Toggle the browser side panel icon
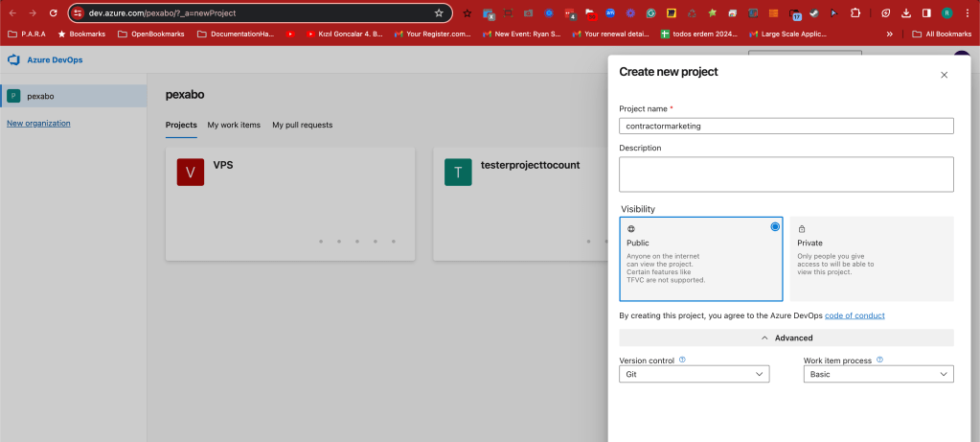980x442 pixels. pos(926,12)
